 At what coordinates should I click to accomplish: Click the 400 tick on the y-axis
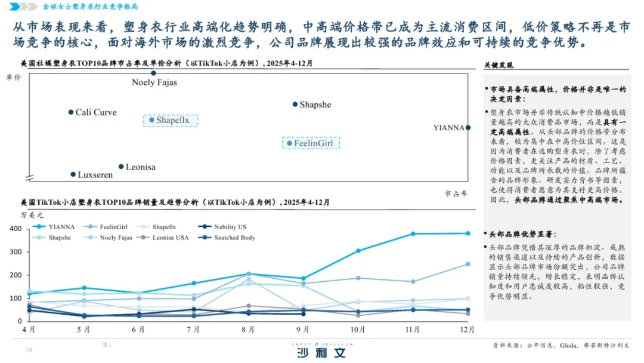16,229
